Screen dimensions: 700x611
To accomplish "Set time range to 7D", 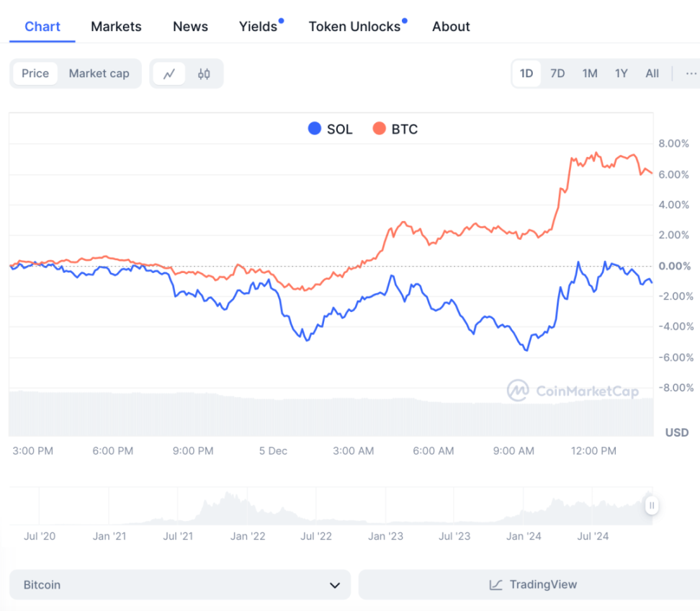I will click(x=557, y=73).
